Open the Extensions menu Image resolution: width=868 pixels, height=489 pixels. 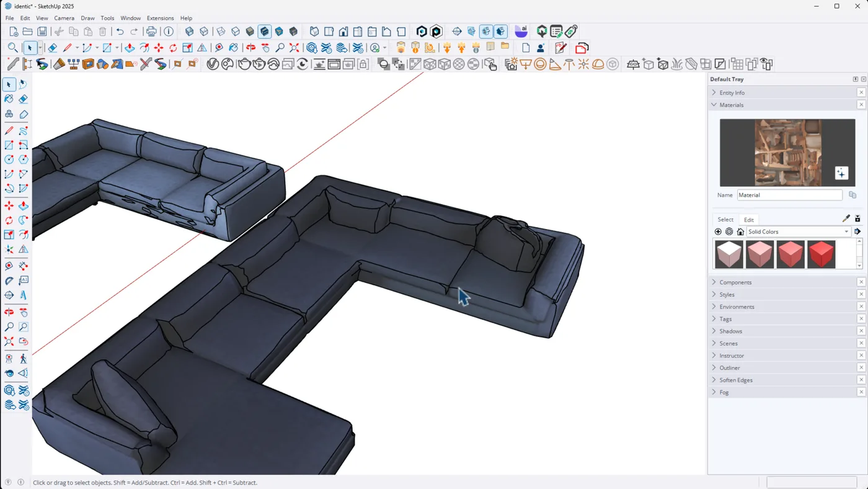160,18
